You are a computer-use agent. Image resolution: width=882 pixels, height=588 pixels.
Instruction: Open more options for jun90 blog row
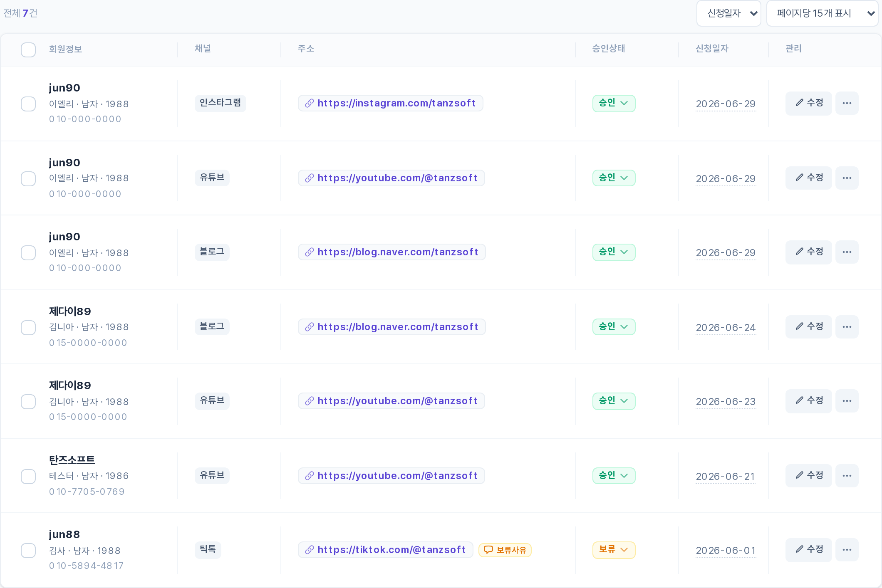pyautogui.click(x=847, y=252)
